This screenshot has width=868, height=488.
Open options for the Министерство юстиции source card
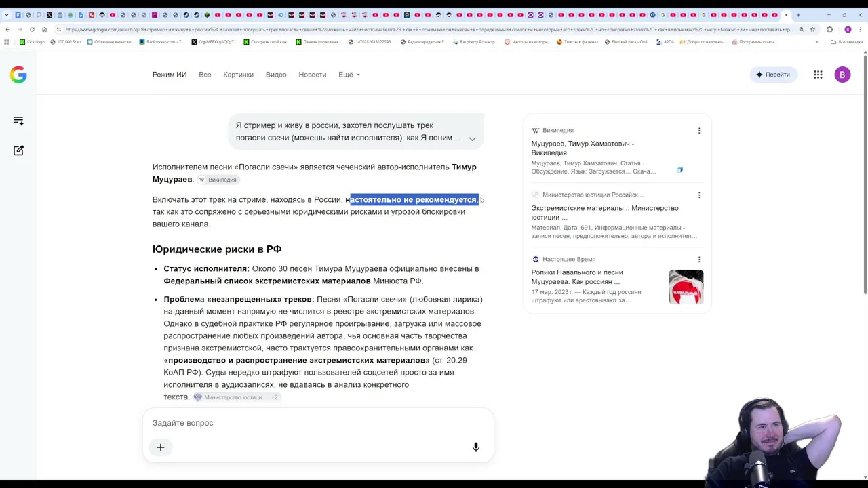point(699,195)
